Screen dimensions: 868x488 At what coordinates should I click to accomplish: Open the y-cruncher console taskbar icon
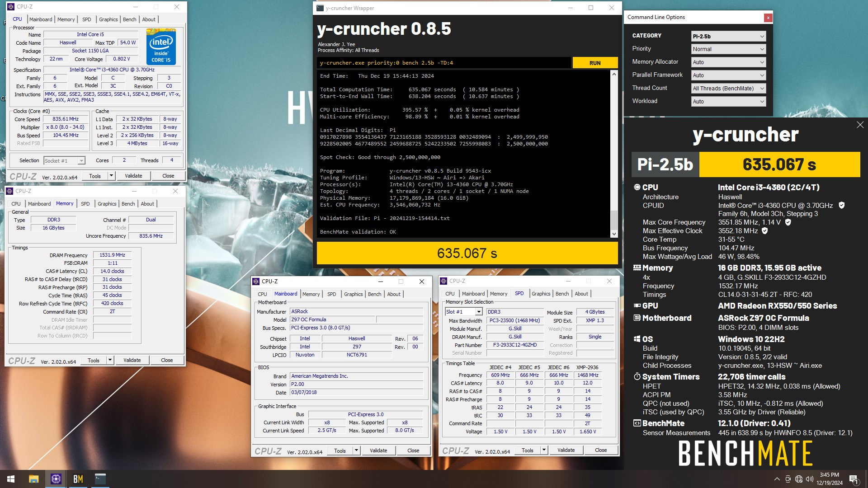tap(100, 479)
